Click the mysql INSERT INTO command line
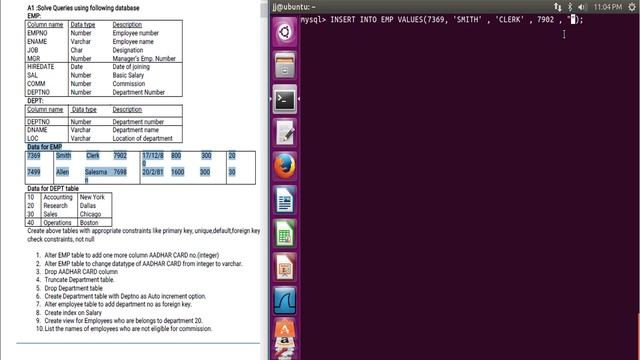The width and height of the screenshot is (640, 360). pos(442,20)
